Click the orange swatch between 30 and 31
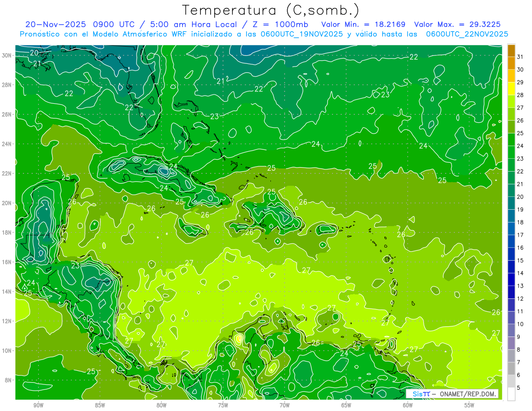This screenshot has width=532, height=411. point(511,63)
